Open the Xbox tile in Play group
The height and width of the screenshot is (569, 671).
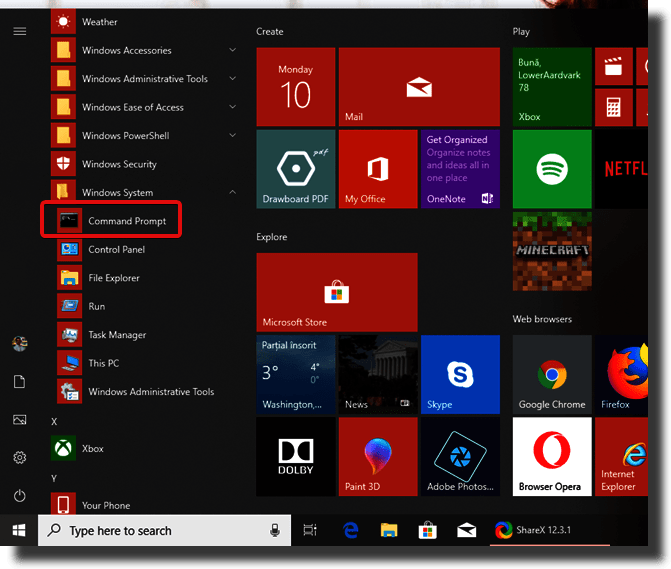tap(552, 87)
